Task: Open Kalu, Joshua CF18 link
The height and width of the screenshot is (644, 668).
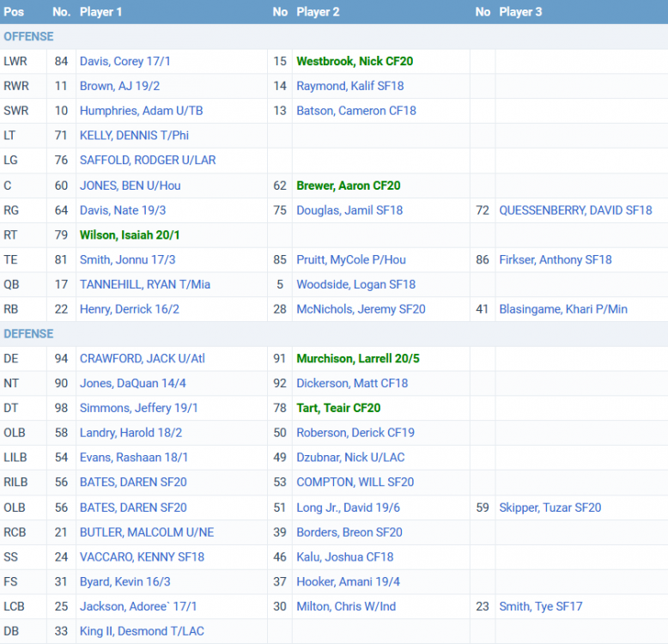Action: tap(344, 557)
